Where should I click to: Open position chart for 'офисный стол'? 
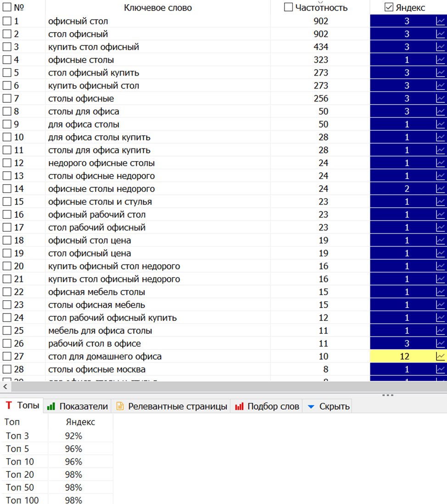point(440,21)
